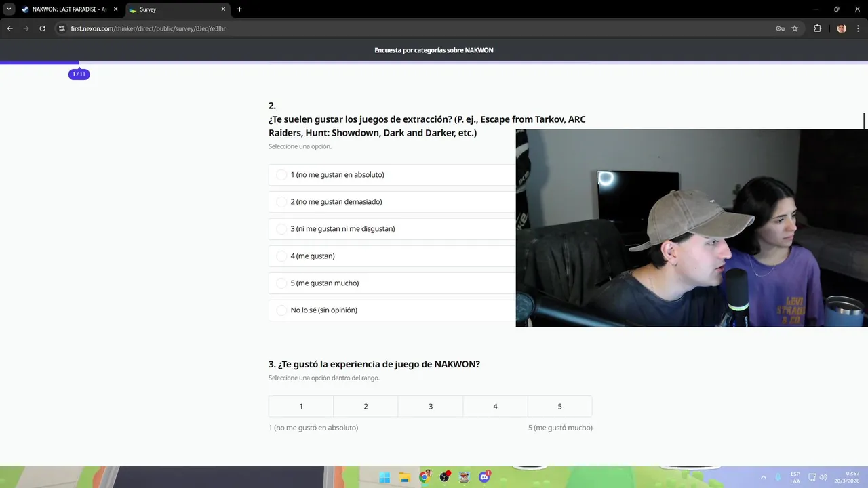Rate NAKWON gameplay experience as 2

366,406
